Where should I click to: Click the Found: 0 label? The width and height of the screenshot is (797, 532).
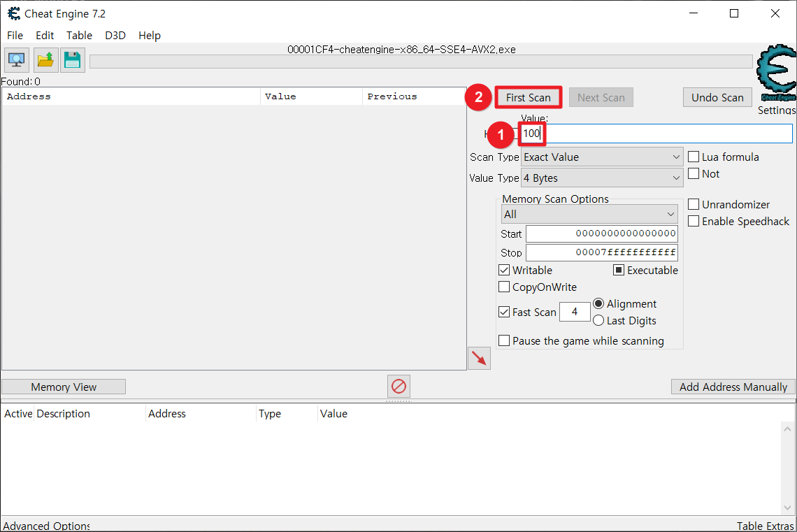pos(21,81)
